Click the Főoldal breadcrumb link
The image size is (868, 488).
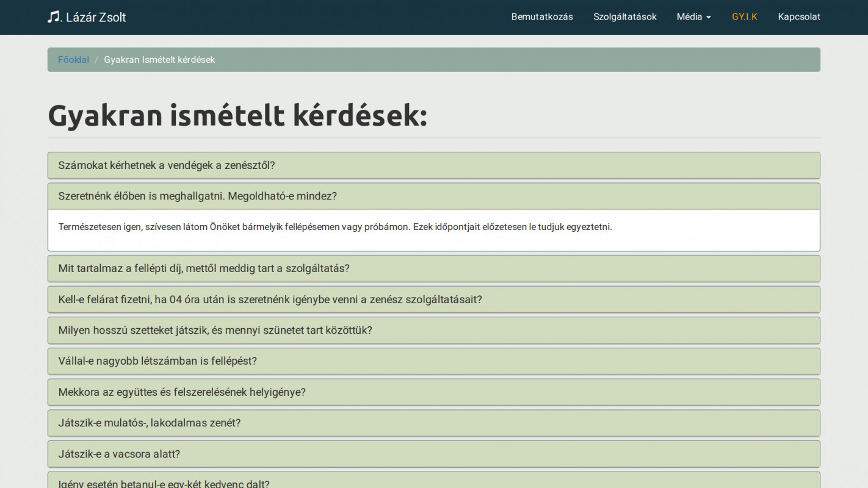73,60
